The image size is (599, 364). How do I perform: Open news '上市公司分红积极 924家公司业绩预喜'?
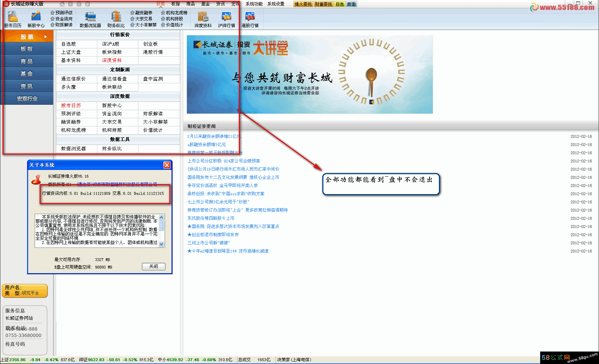pyautogui.click(x=224, y=161)
